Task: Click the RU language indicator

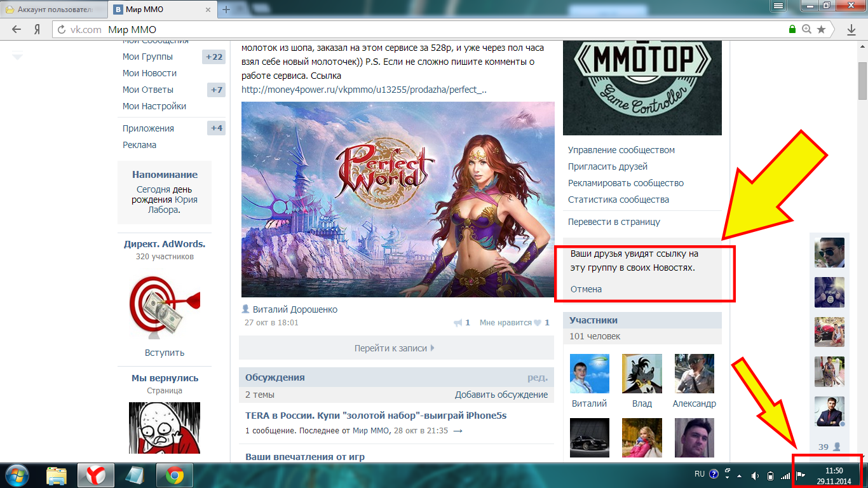Action: 699,474
